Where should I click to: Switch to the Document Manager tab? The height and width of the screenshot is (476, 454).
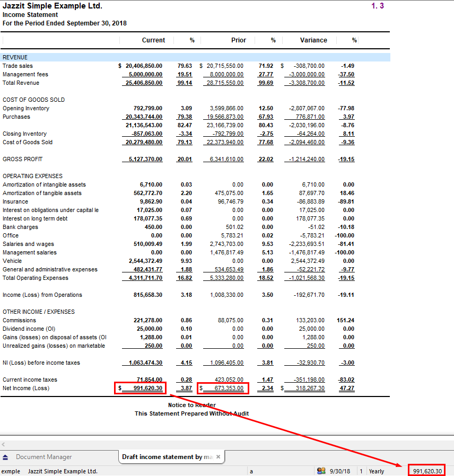[x=43, y=457]
